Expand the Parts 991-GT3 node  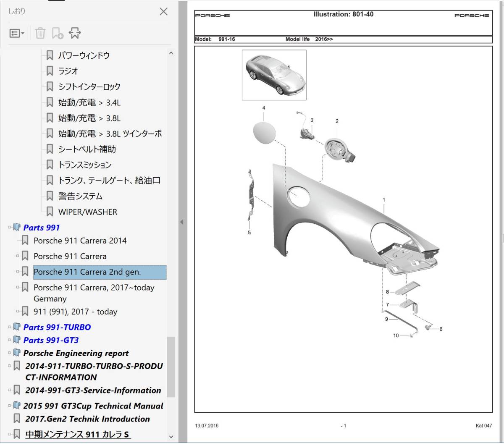pyautogui.click(x=10, y=340)
